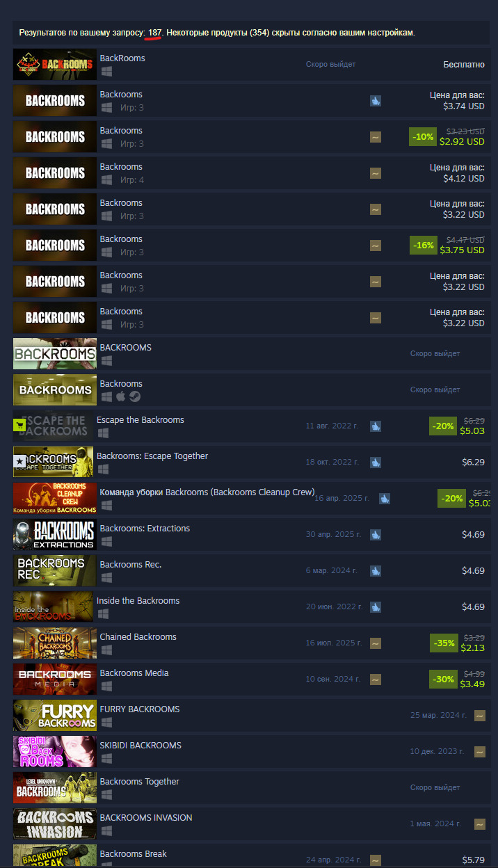The image size is (498, 868).
Task: Open the Escape the Backrooms title
Action: (x=140, y=420)
